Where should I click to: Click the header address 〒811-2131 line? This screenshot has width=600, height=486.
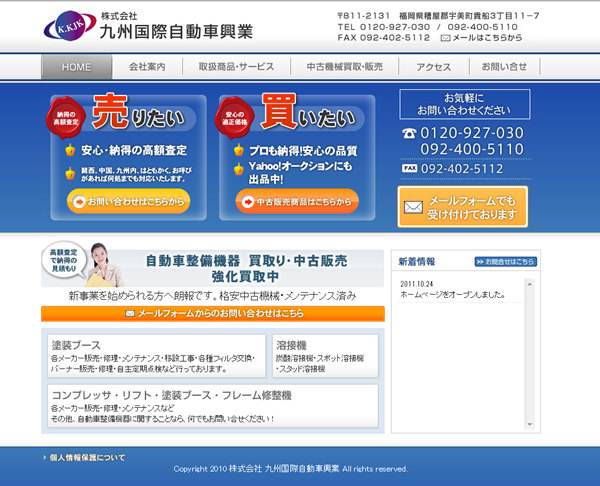[x=439, y=16]
